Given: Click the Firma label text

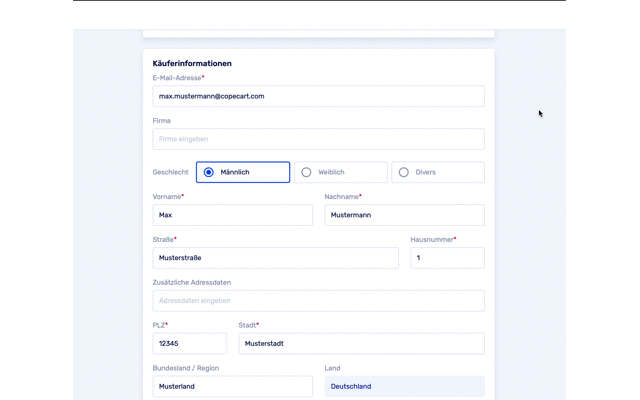Looking at the screenshot, I should (161, 121).
